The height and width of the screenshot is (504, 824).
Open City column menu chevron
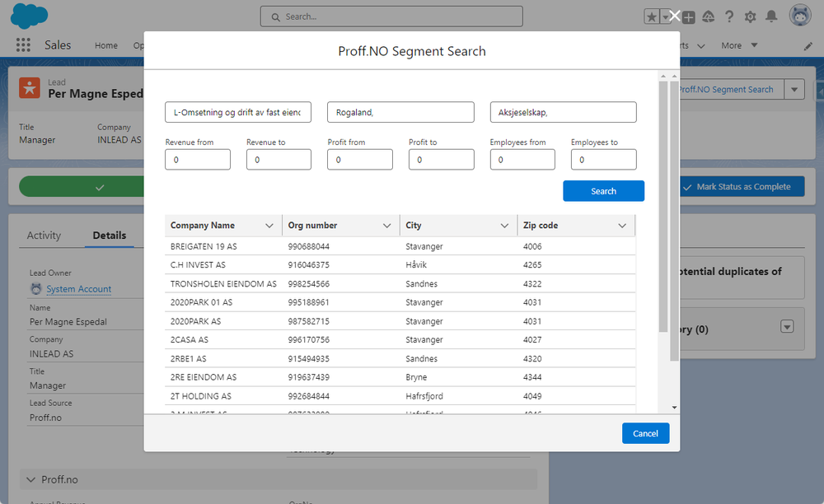(504, 226)
